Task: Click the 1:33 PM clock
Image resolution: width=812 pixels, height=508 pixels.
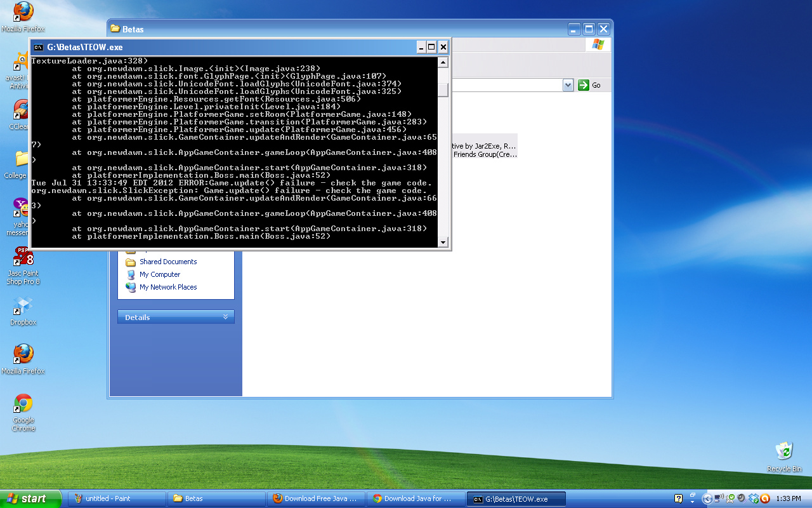Action: 788,498
